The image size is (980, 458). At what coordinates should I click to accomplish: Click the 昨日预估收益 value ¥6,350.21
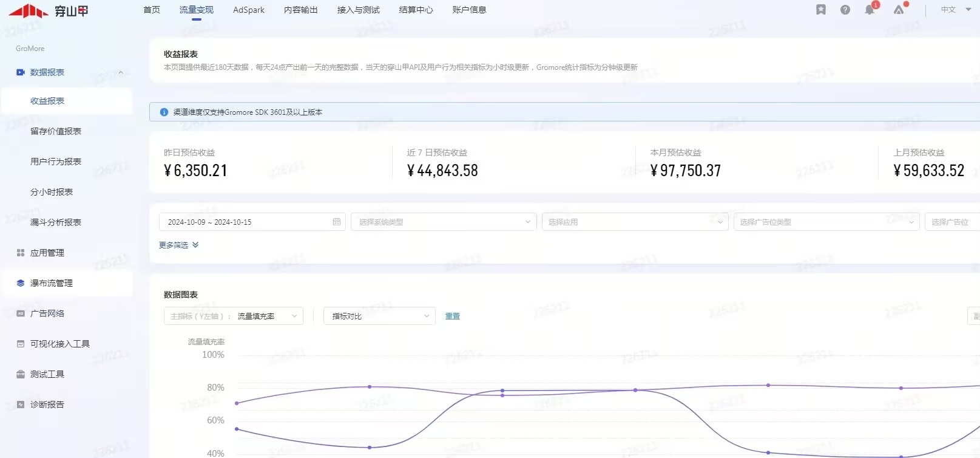(x=195, y=171)
